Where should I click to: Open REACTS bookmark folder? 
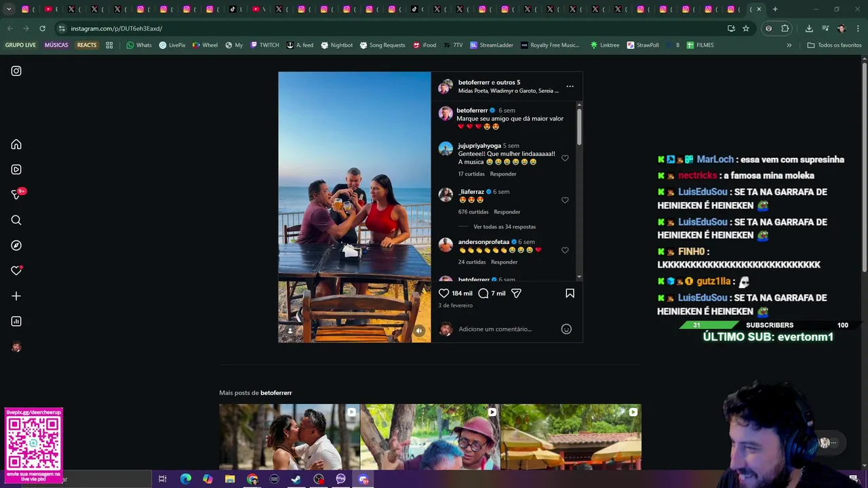87,45
